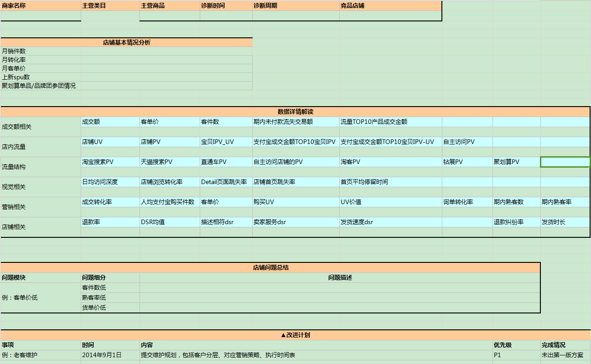Viewport: 591px width, 364px height.
Task: Click the 店铺问题总结 section title
Action: [x=270, y=267]
